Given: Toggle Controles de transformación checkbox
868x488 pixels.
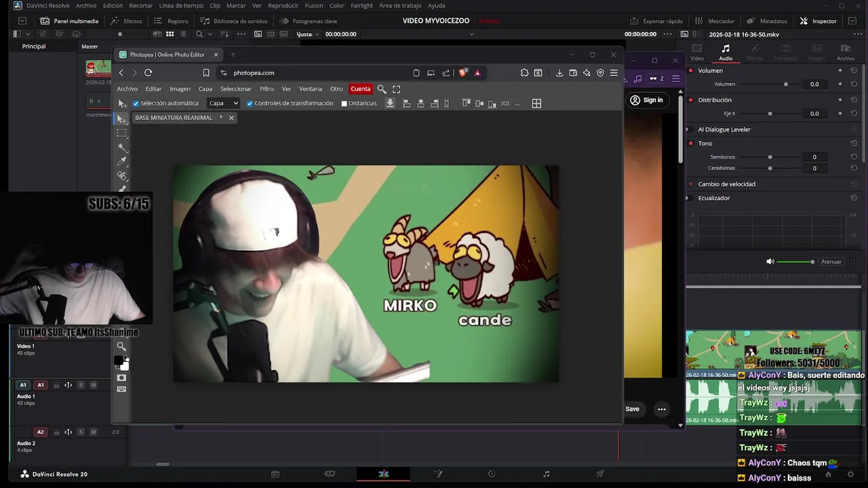Looking at the screenshot, I should (x=250, y=103).
